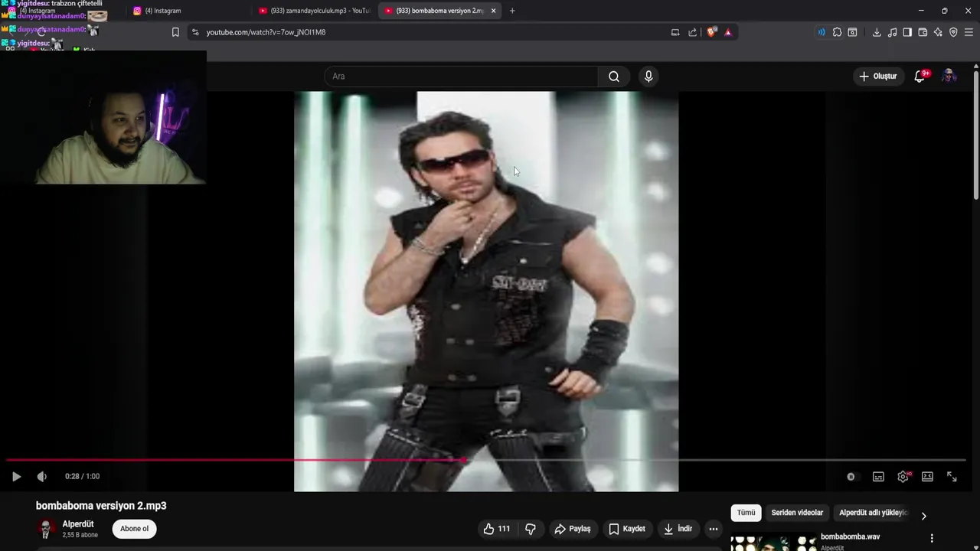Open Brave Rewards triangle icon

(727, 32)
